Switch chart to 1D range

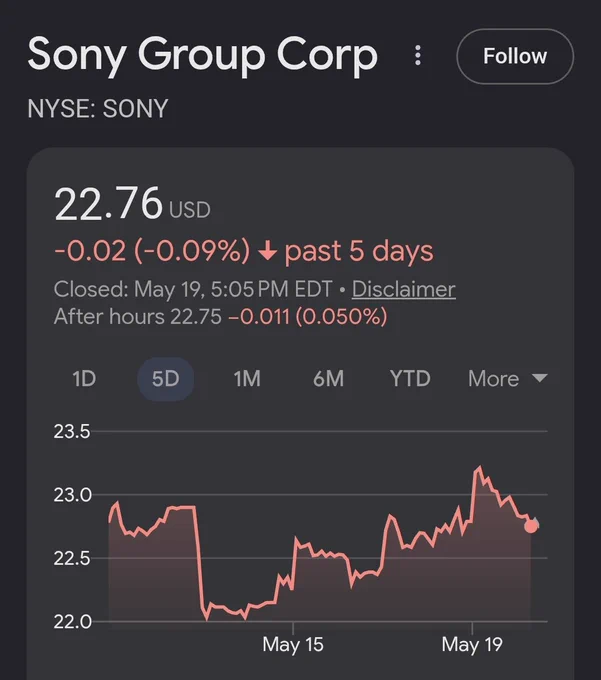84,379
